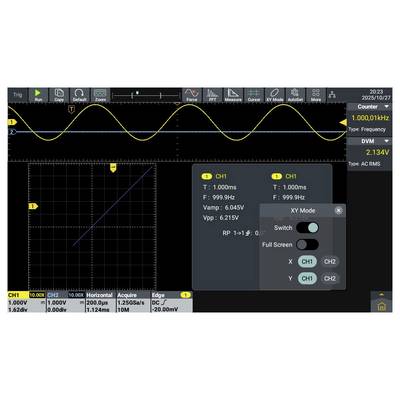Select CH2 for the Y axis
This screenshot has width=400, height=400.
(330, 278)
